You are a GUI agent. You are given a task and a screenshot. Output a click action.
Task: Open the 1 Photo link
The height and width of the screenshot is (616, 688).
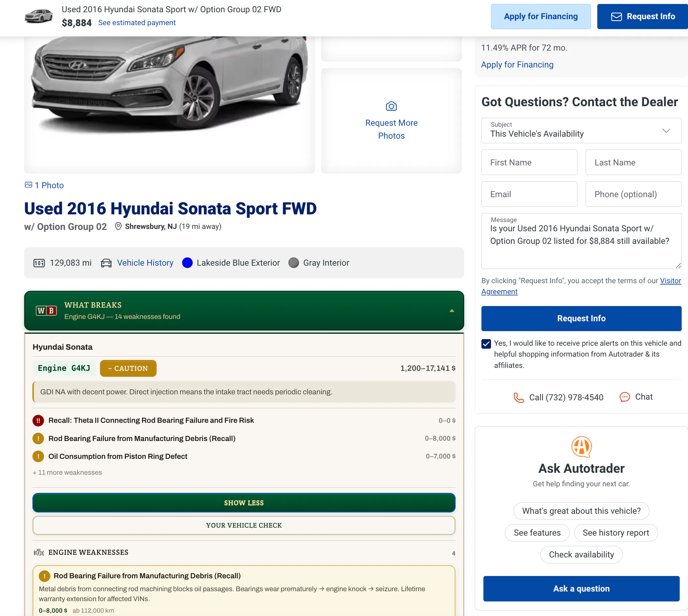click(x=49, y=185)
